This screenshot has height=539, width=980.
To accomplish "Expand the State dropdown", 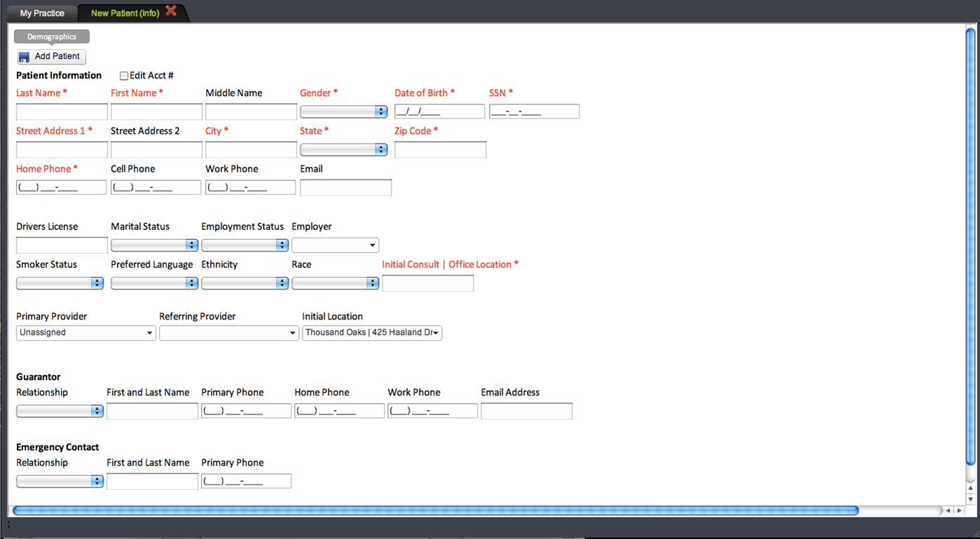I will click(x=343, y=149).
